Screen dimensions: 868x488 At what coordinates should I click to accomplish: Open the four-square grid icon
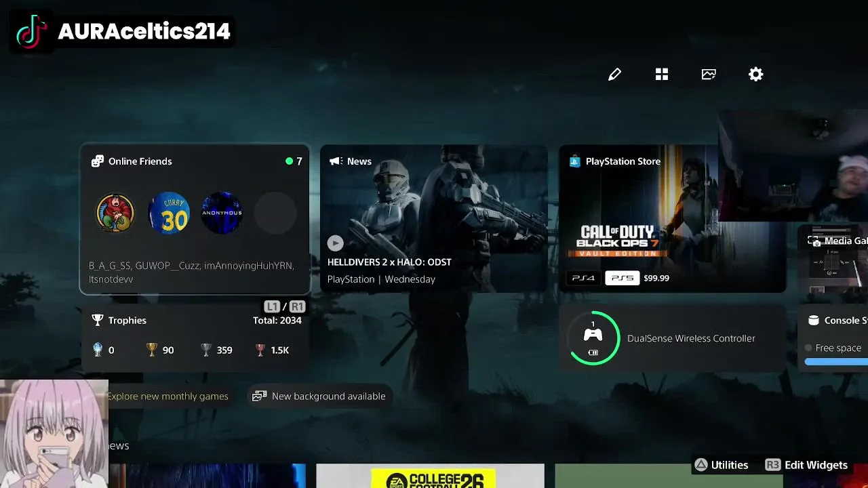click(x=662, y=75)
